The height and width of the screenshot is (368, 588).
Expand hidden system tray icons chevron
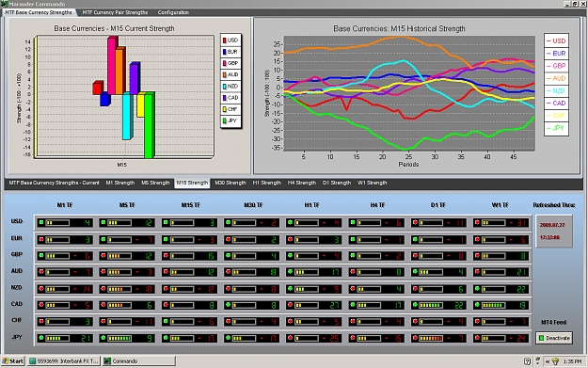(548, 361)
